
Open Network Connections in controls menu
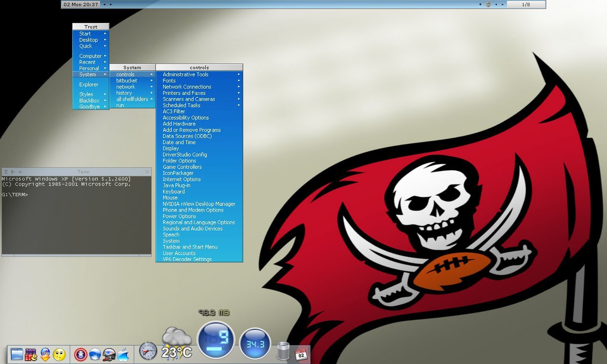199,87
